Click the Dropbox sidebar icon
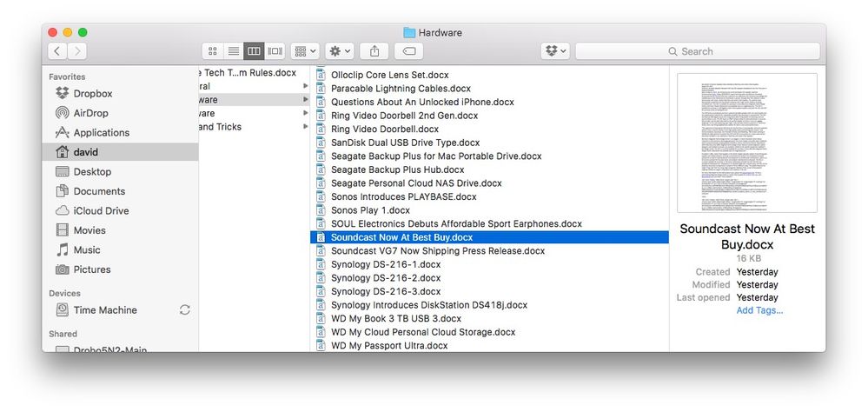 [63, 93]
